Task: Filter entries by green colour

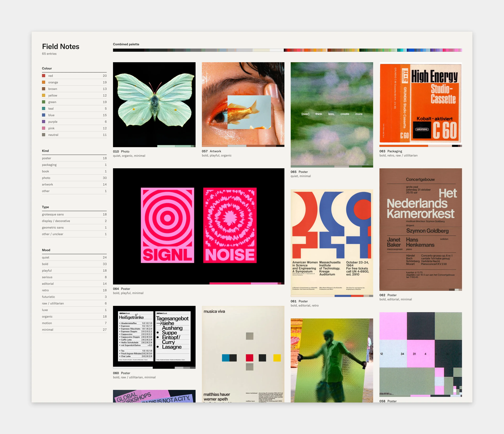Action: 74,102
